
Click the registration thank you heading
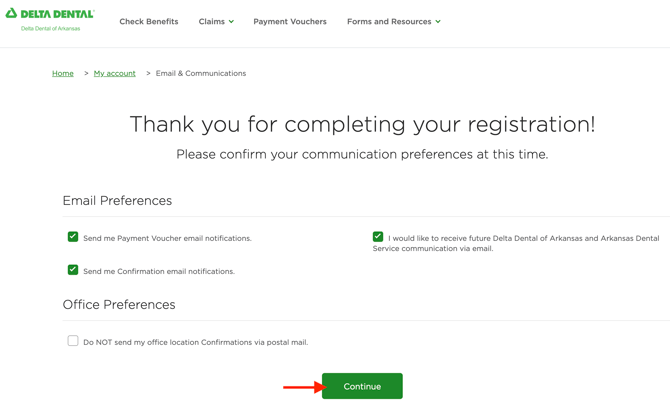coord(362,124)
